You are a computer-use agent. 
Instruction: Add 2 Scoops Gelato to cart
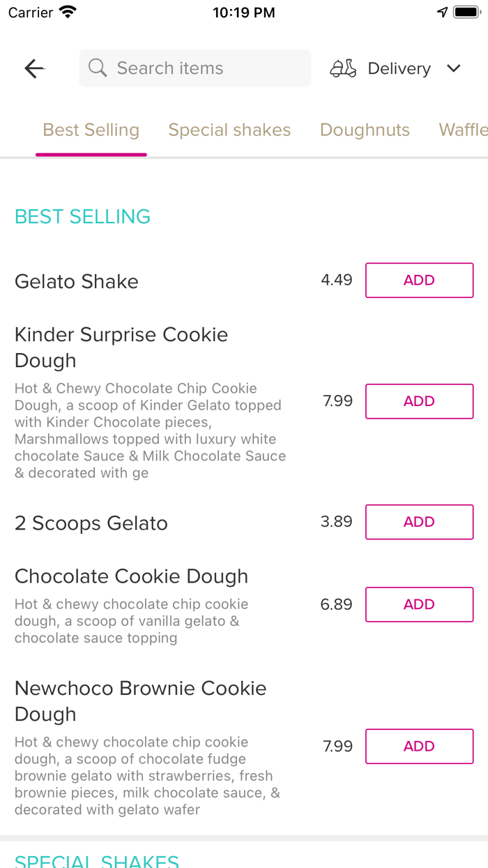tap(419, 521)
